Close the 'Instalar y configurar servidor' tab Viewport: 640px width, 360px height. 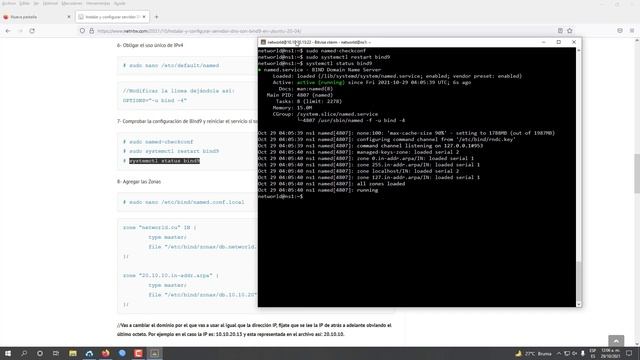coord(144,17)
